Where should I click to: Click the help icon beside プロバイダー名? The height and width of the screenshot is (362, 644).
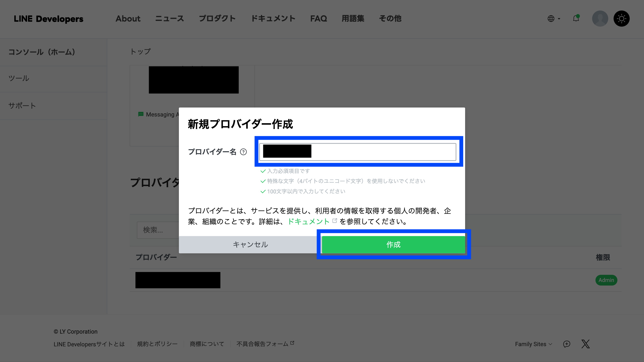pyautogui.click(x=243, y=152)
